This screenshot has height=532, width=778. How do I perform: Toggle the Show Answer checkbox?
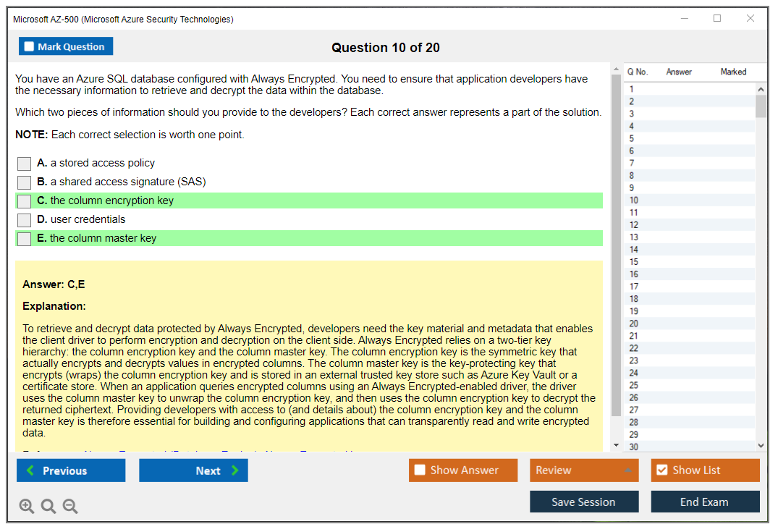click(420, 470)
